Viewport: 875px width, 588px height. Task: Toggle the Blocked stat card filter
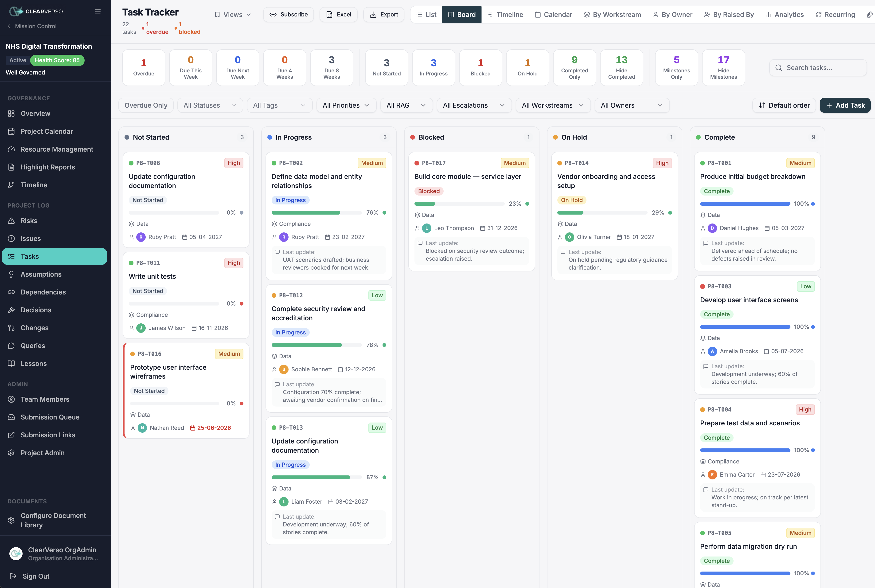pyautogui.click(x=480, y=67)
